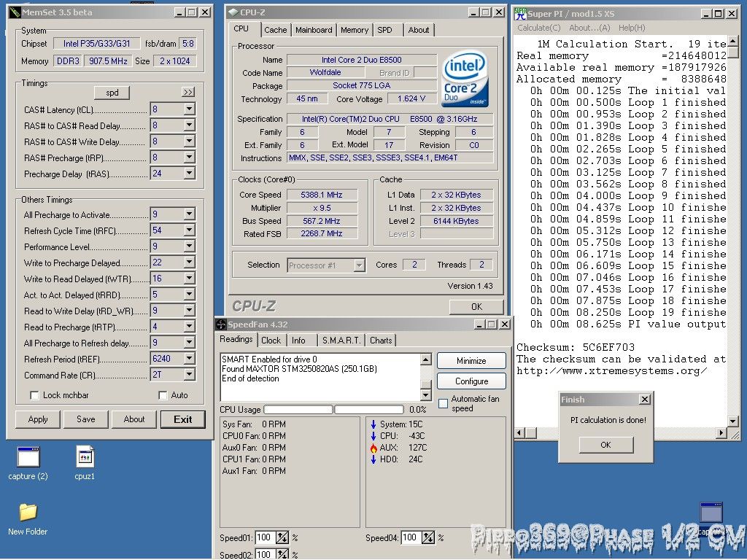
Task: Open the Processor #1 selection dropdown
Action: [x=360, y=265]
